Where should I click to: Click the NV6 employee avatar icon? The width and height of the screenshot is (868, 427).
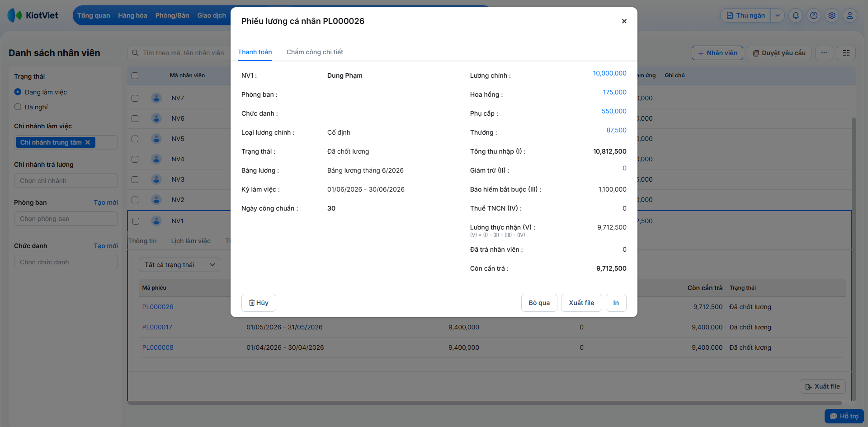pos(156,118)
